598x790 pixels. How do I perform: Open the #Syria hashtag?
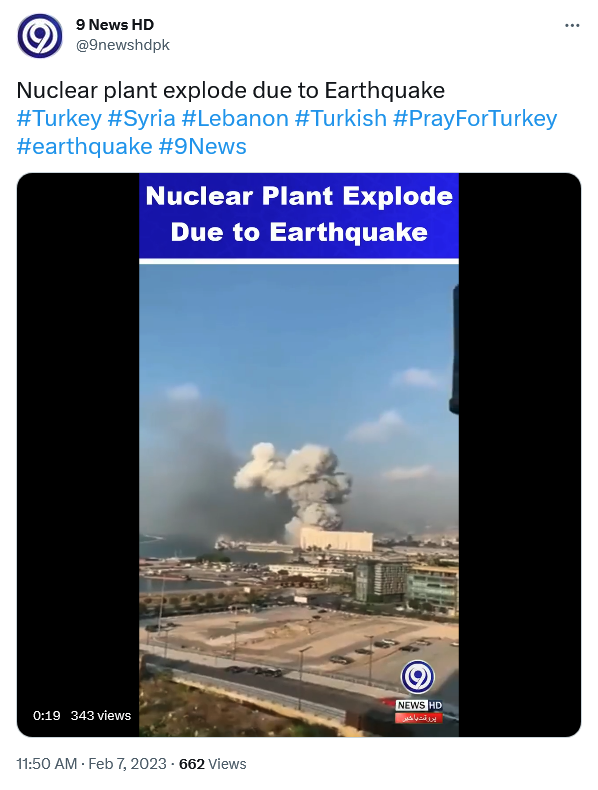tap(142, 118)
